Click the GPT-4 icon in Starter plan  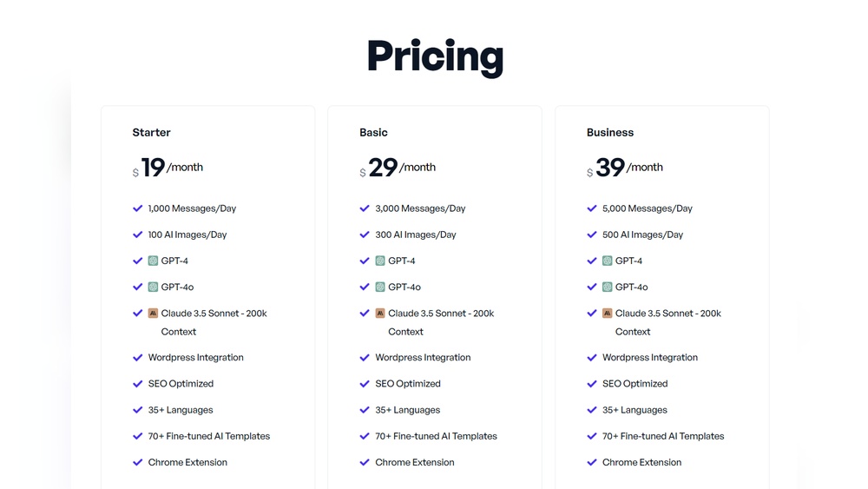click(153, 261)
